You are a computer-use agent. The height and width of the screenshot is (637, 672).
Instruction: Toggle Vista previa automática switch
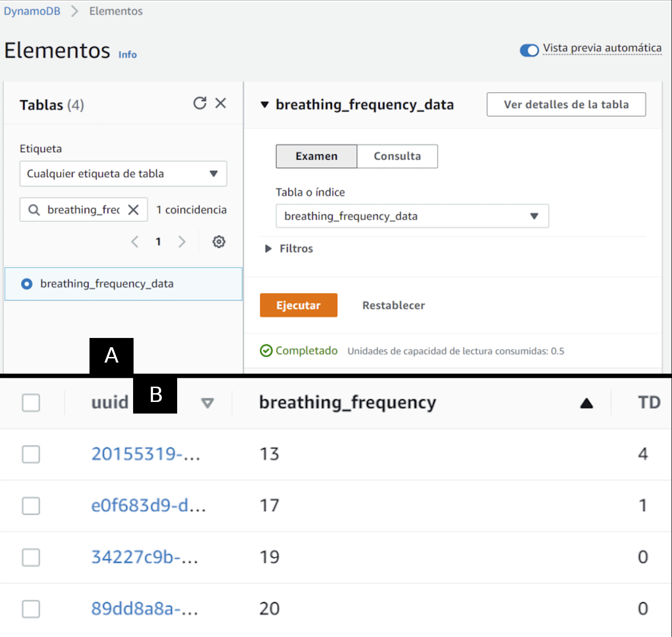point(529,50)
